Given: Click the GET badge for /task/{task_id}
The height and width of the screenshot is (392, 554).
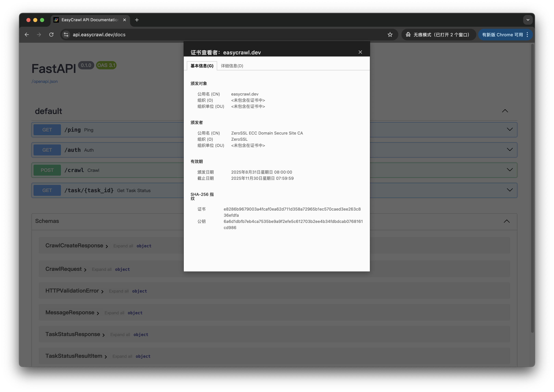Looking at the screenshot, I should pos(47,191).
